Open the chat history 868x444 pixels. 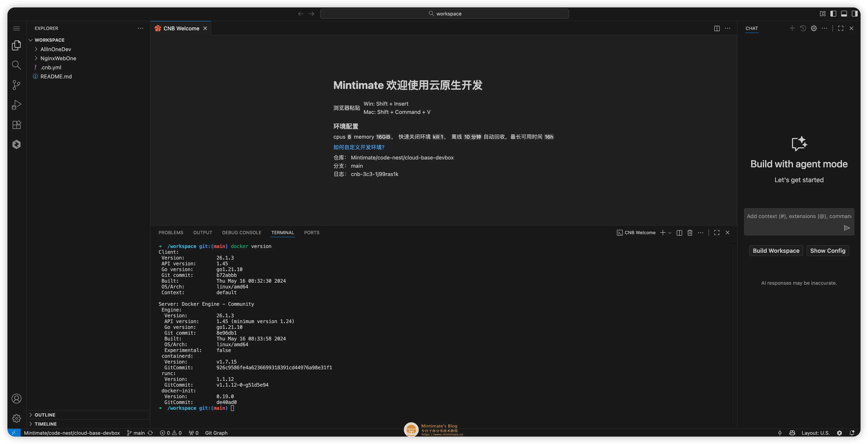(803, 28)
